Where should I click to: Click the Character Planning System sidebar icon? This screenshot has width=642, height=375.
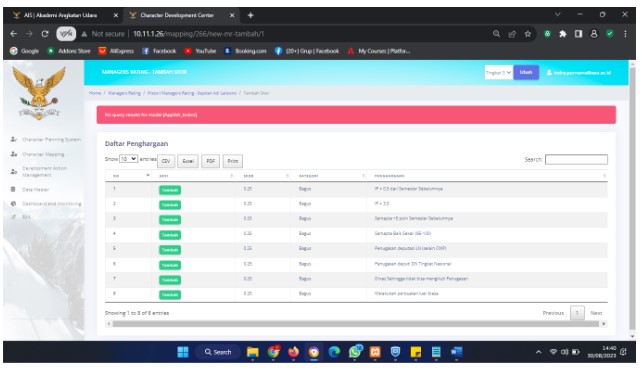(14, 140)
